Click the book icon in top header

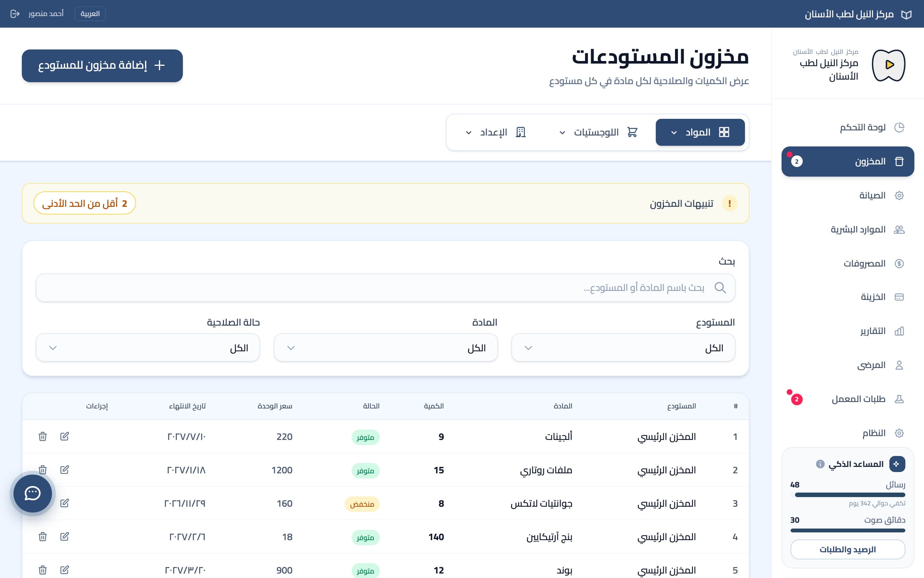pos(906,14)
